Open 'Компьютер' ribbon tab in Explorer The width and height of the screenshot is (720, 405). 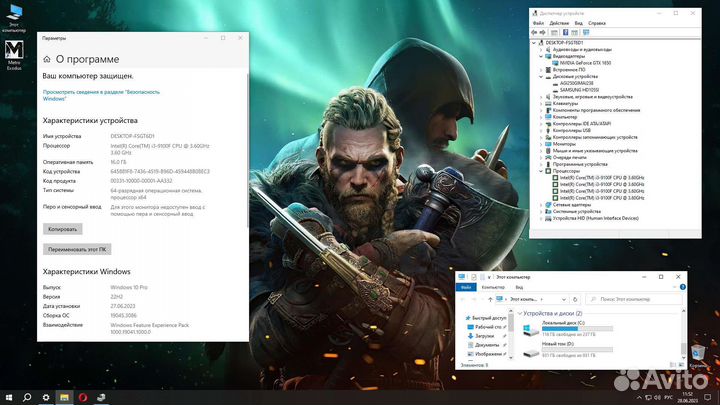(493, 287)
